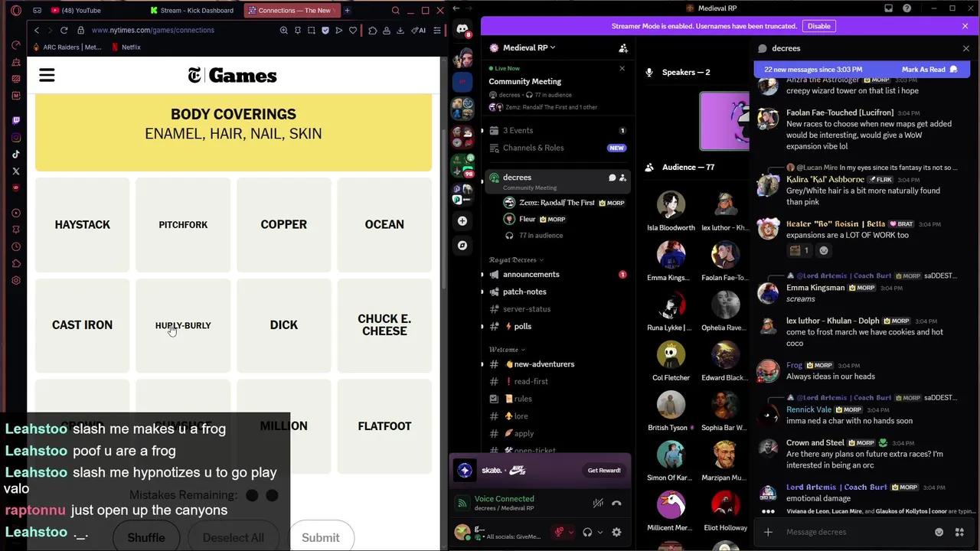Select the COPPER tile

click(x=284, y=224)
